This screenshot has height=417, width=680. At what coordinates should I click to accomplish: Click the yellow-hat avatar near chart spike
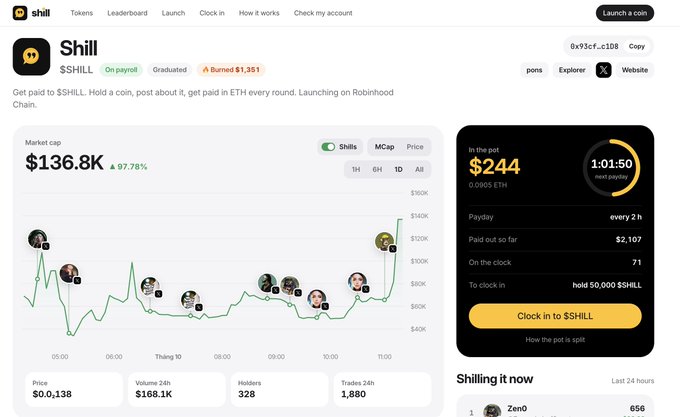coord(385,241)
